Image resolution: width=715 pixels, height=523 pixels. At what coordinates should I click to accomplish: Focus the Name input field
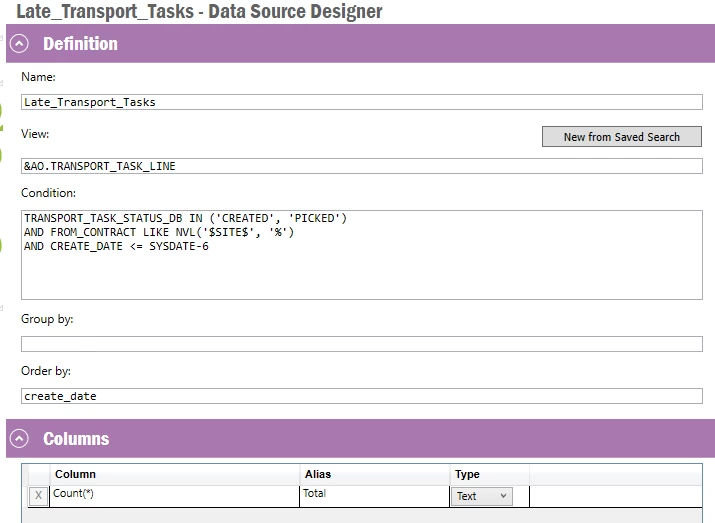coord(361,102)
